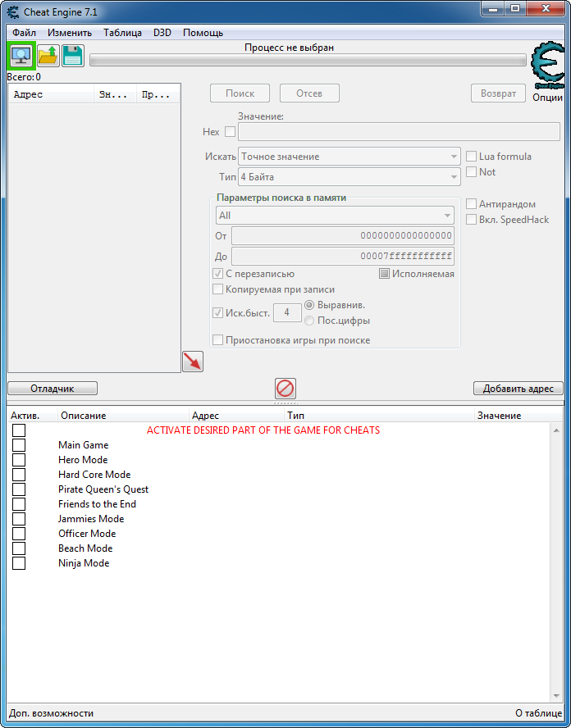Open the Отладчик memory view
571x728 pixels.
pos(53,389)
